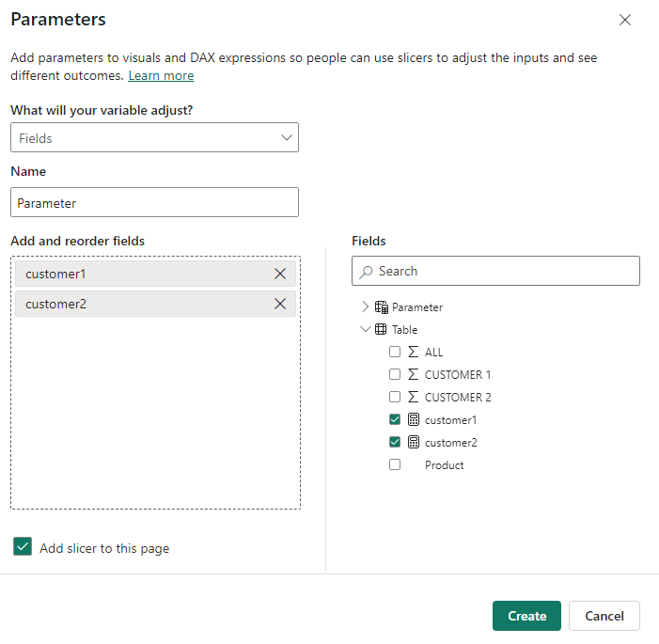Select the Parameter label in Fields tree
659x644 pixels.
[x=416, y=307]
